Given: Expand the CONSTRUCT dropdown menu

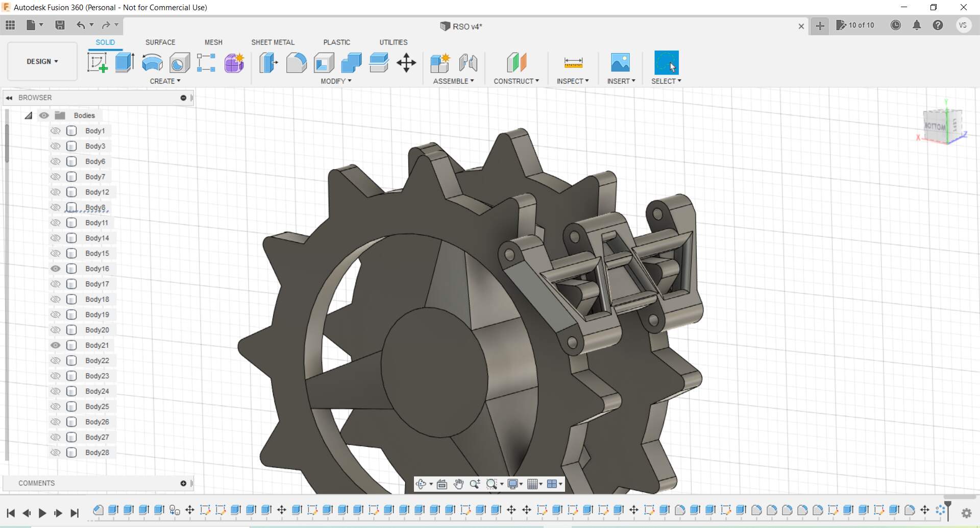Looking at the screenshot, I should pyautogui.click(x=516, y=81).
